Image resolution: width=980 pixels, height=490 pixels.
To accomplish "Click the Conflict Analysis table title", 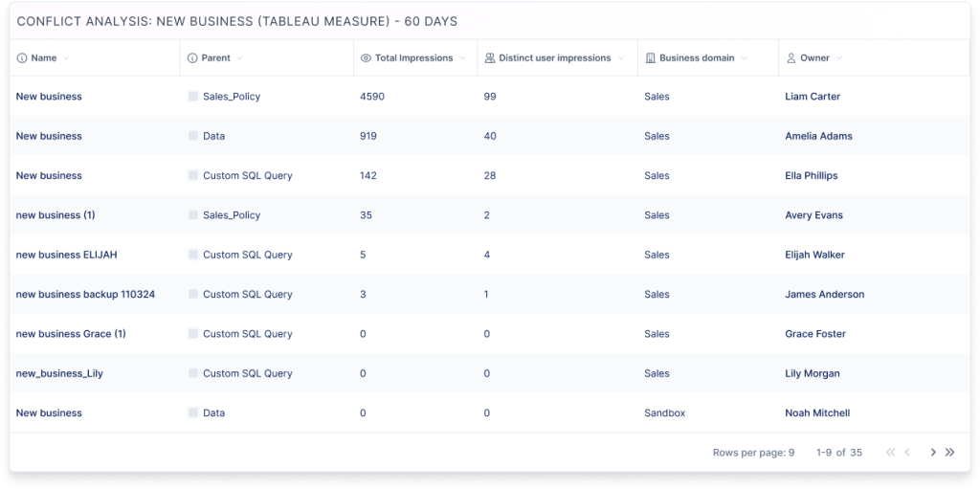I will click(x=237, y=22).
